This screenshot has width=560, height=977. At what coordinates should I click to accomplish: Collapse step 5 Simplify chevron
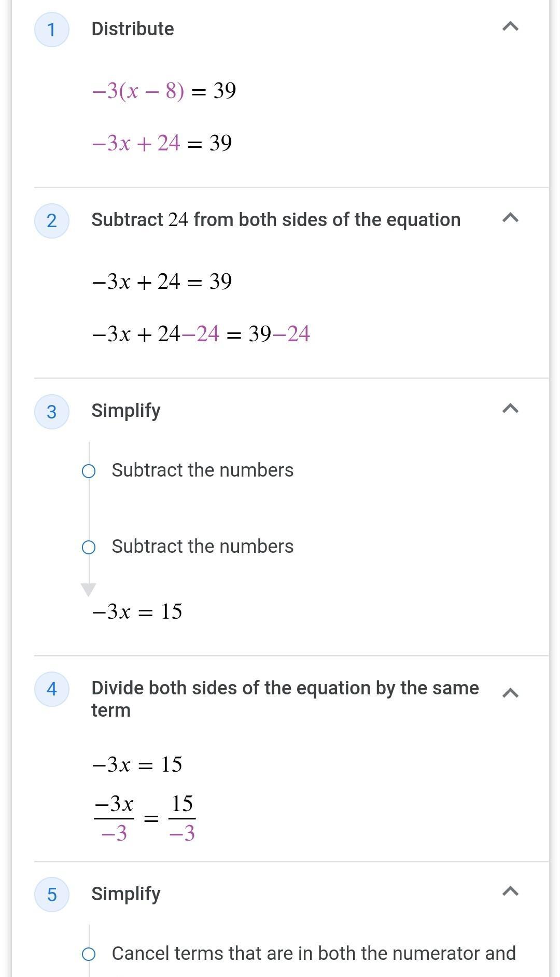[510, 891]
